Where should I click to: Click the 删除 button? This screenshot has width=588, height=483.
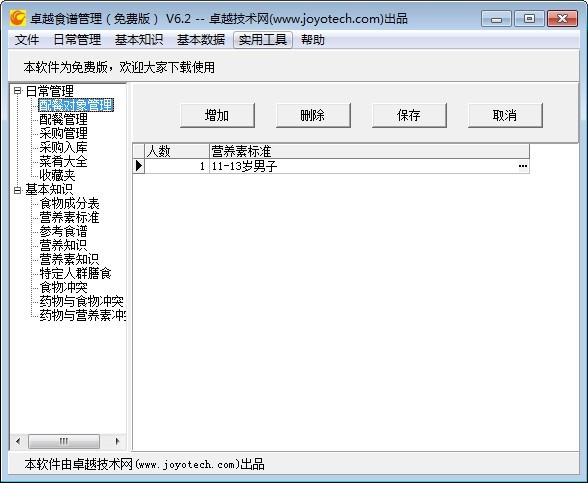313,115
